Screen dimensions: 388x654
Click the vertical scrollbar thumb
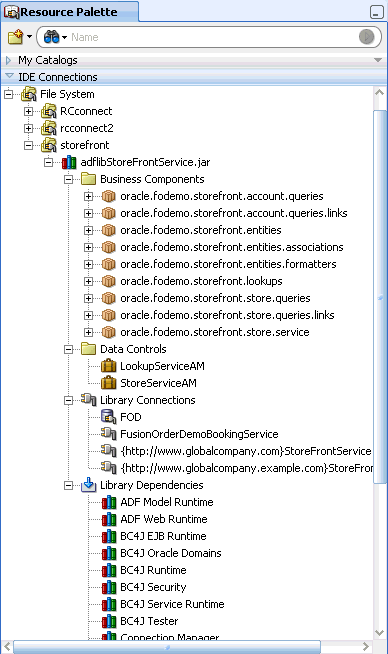click(x=380, y=297)
